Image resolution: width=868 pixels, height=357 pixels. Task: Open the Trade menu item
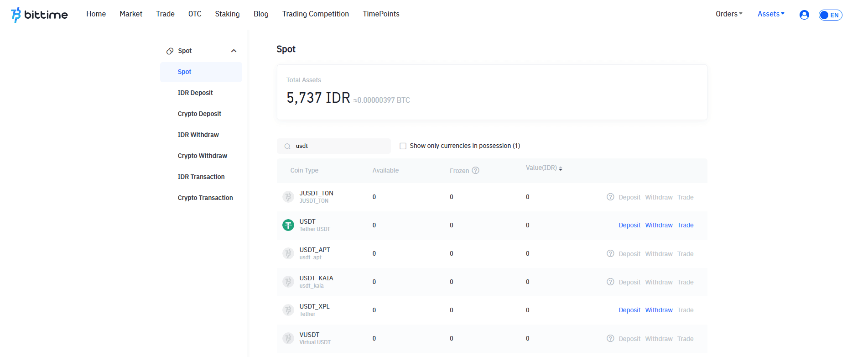coord(165,14)
